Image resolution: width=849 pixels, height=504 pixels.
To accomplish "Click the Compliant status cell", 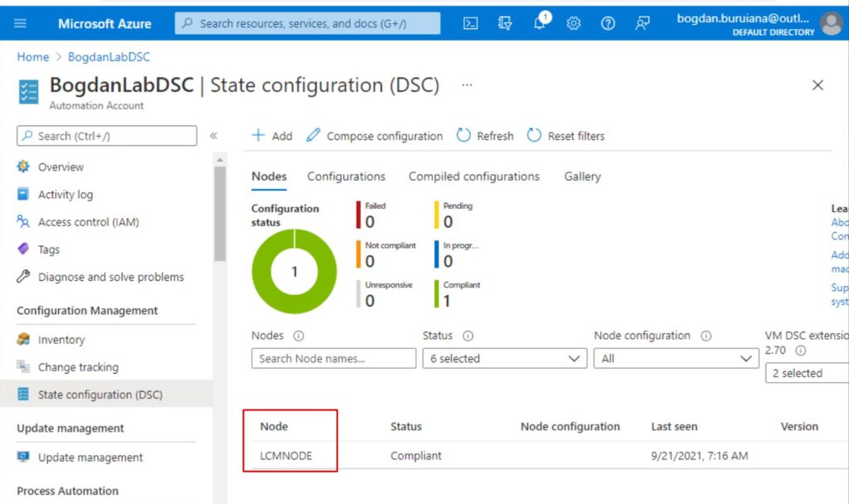I will pyautogui.click(x=416, y=456).
